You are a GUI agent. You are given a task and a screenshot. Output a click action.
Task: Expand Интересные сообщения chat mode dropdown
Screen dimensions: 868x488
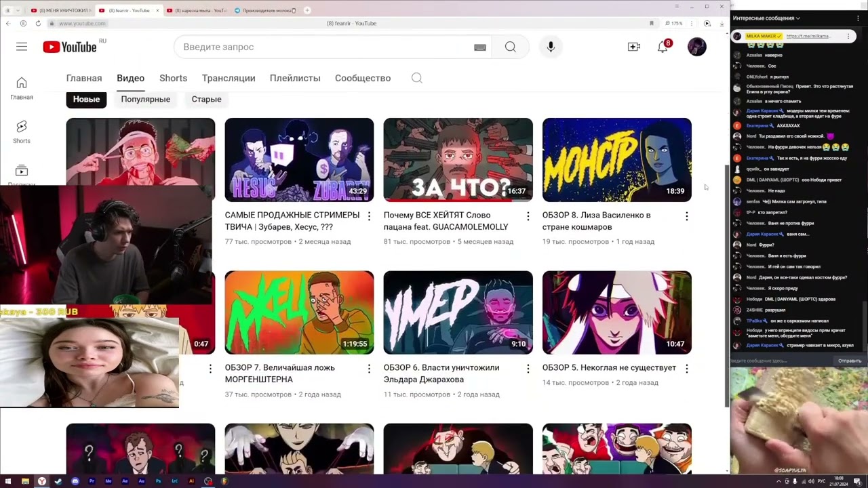coord(767,18)
